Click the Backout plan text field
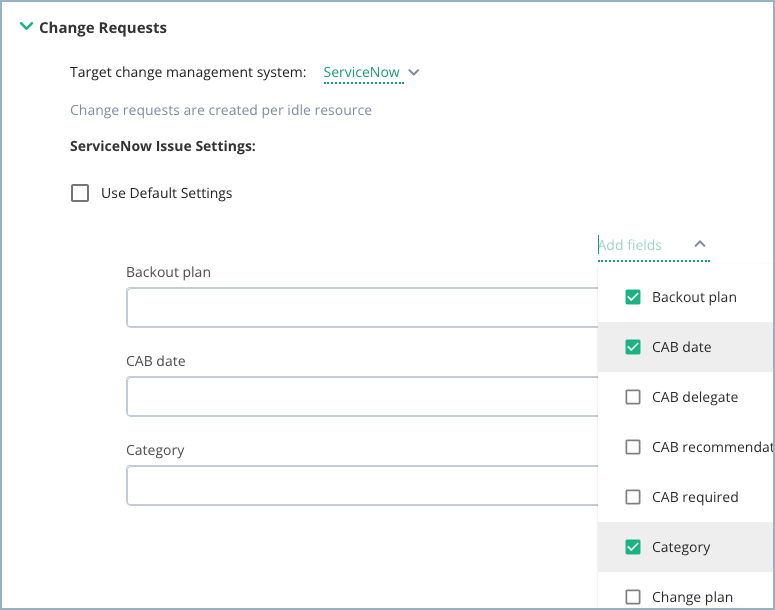This screenshot has height=610, width=775. (x=362, y=307)
